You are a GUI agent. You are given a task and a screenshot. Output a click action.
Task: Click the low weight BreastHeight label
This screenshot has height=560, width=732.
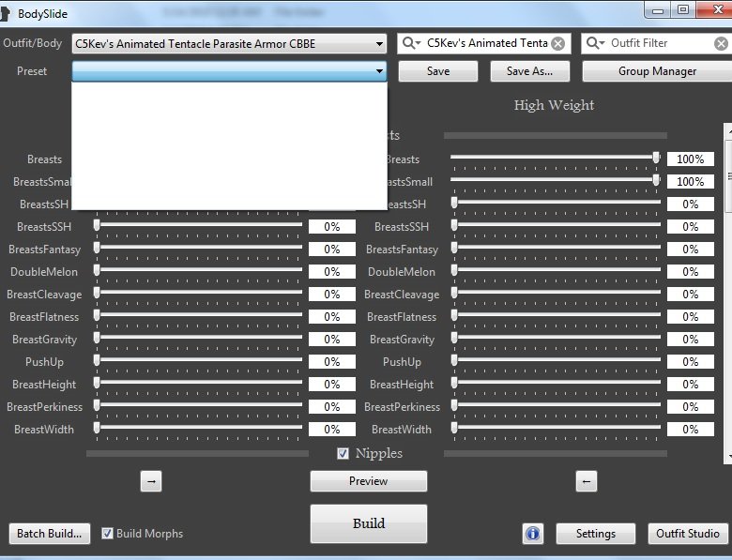[x=44, y=385]
